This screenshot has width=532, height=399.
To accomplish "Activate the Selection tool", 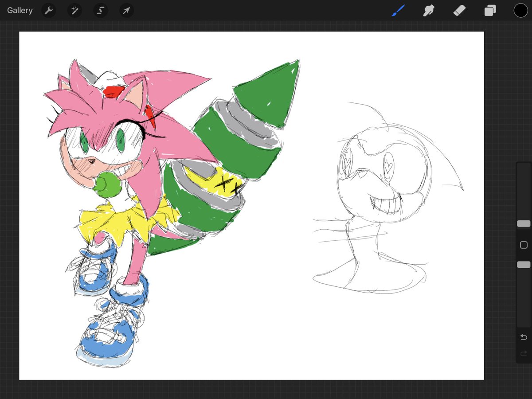I will coord(101,10).
